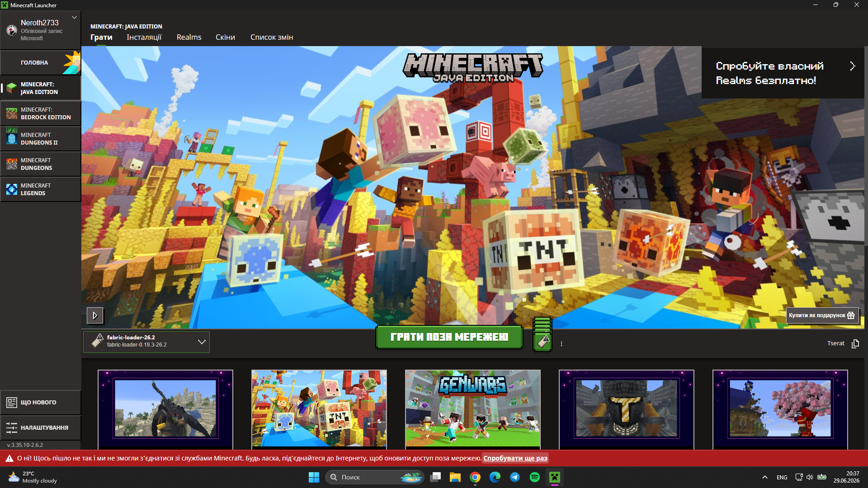Open File Explorer from the taskbar
Screen dimensions: 868x488
[455, 477]
